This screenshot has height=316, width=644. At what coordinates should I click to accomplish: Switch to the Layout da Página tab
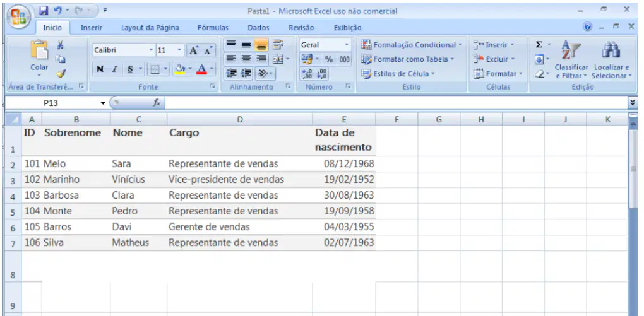click(x=150, y=28)
